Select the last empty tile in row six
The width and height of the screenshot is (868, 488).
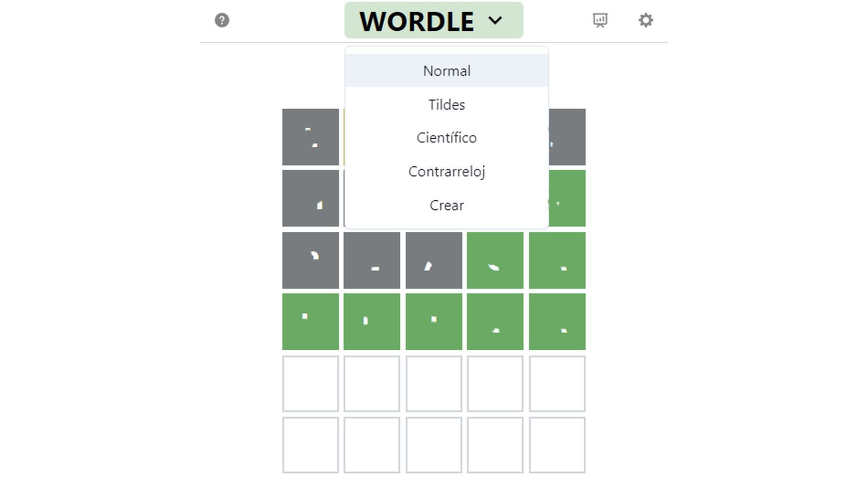[x=557, y=445]
